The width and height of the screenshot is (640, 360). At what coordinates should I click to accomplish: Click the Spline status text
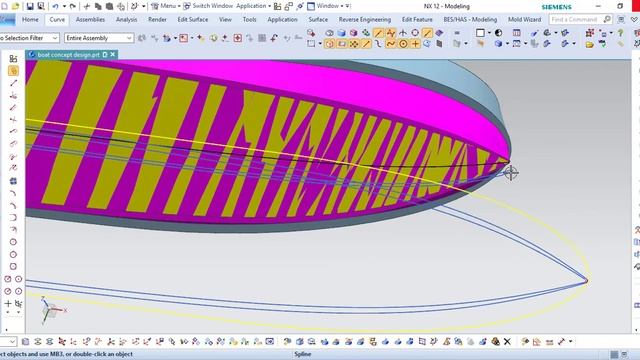302,354
